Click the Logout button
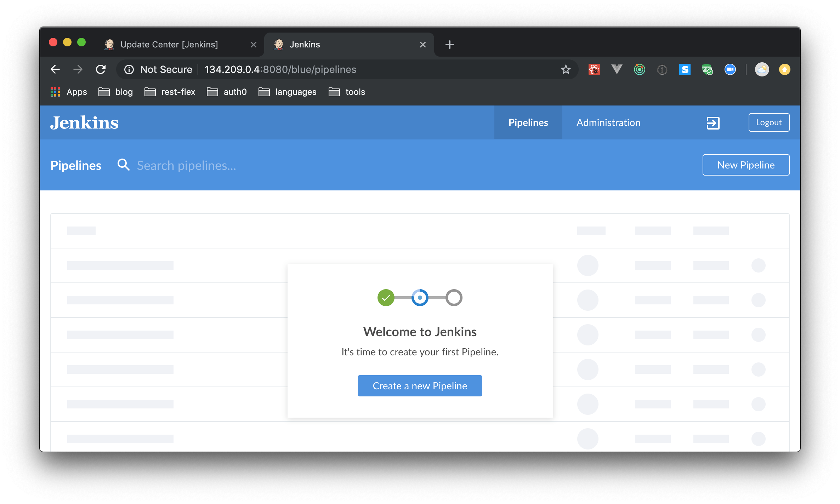This screenshot has width=840, height=504. (x=768, y=122)
